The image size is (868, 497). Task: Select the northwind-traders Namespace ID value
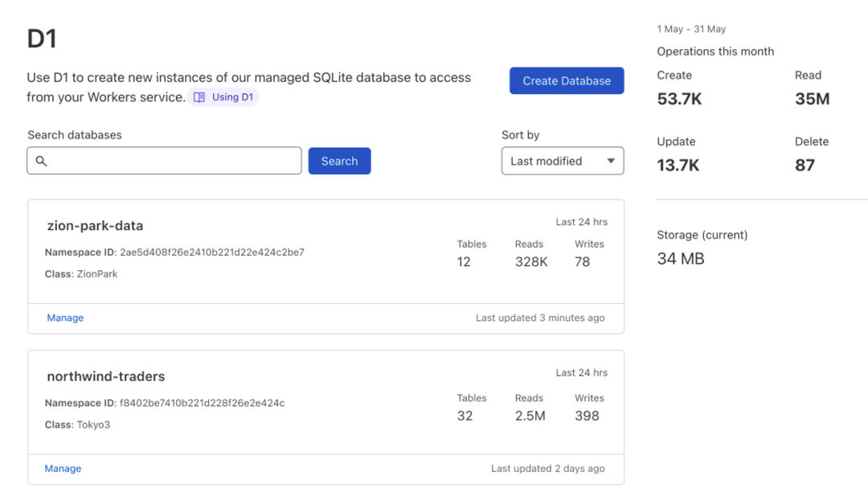202,403
